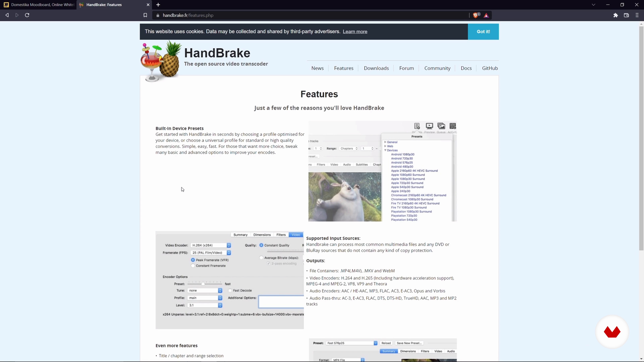The height and width of the screenshot is (362, 644).
Task: Open the tab search chevron
Action: (594, 5)
